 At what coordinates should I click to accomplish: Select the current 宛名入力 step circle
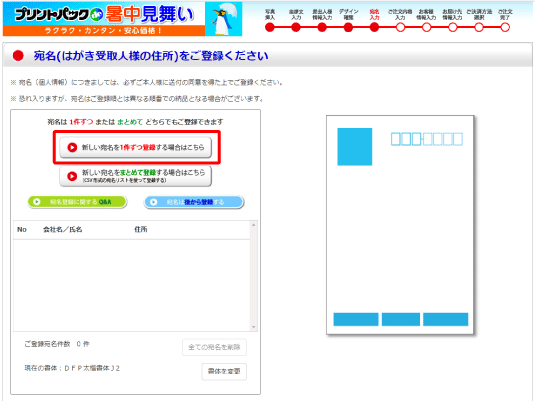[x=374, y=27]
